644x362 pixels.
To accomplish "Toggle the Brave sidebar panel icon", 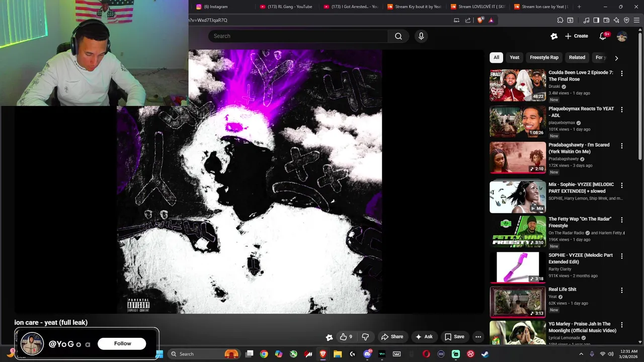I will [596, 20].
